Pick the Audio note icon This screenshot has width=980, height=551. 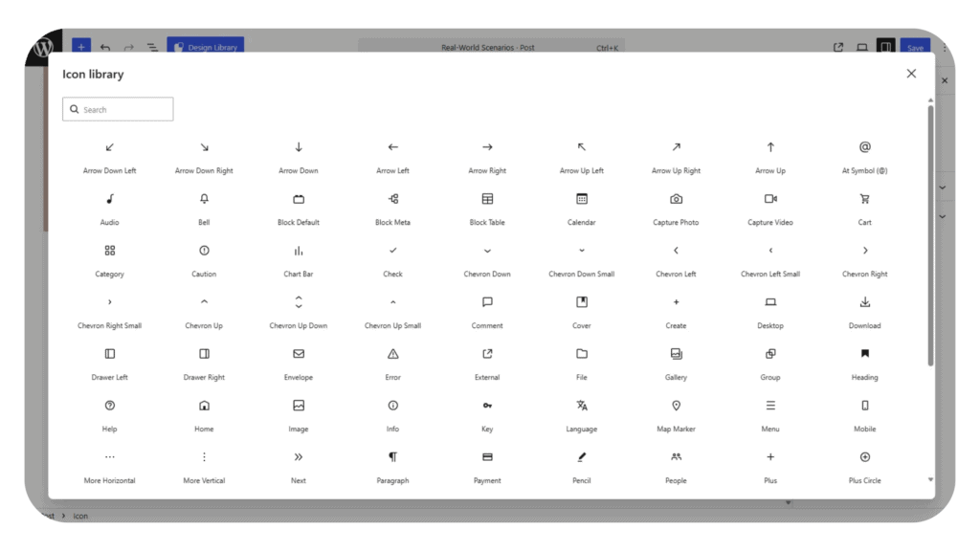pos(109,199)
